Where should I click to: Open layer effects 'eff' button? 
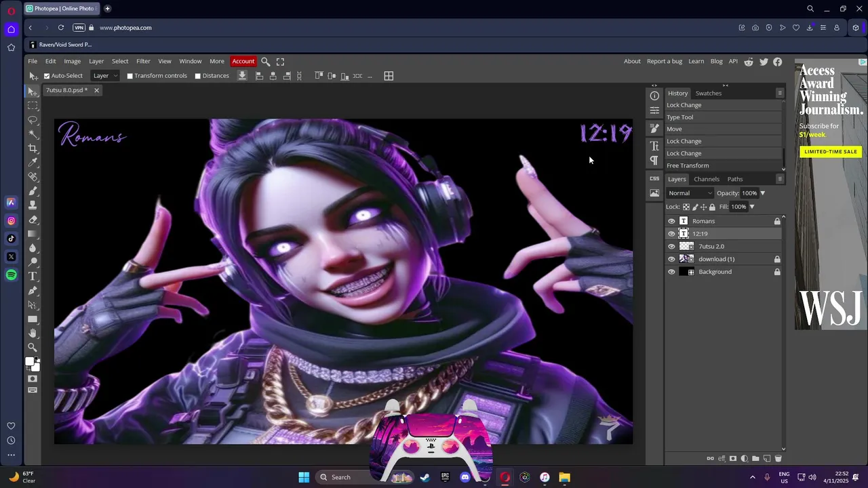(722, 459)
